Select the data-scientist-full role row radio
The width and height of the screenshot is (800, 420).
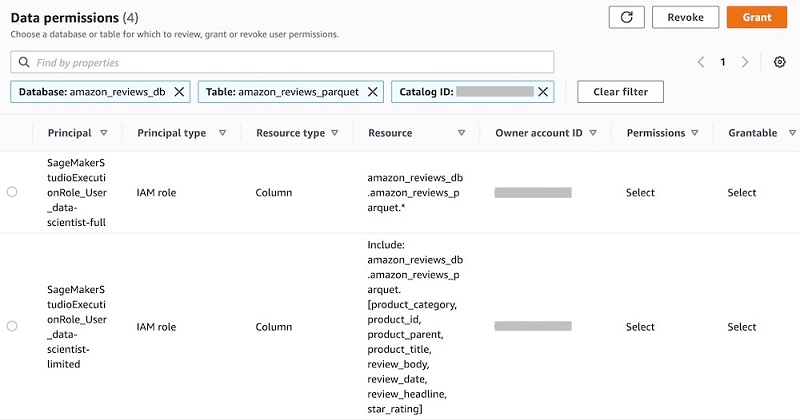pyautogui.click(x=12, y=192)
